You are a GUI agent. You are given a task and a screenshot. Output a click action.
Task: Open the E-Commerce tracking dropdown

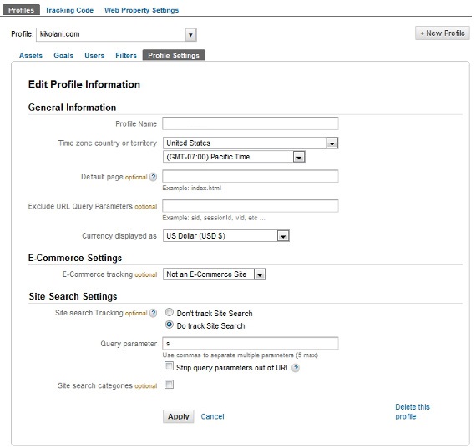click(215, 274)
